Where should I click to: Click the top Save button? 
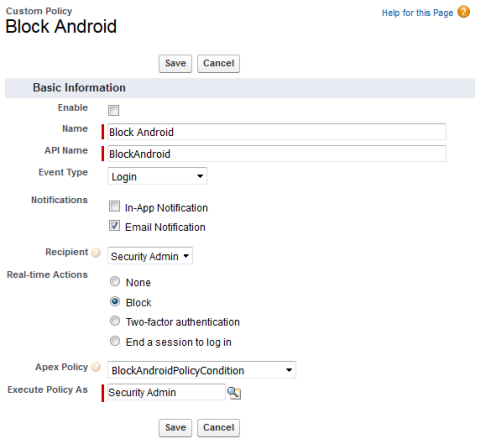tap(175, 63)
